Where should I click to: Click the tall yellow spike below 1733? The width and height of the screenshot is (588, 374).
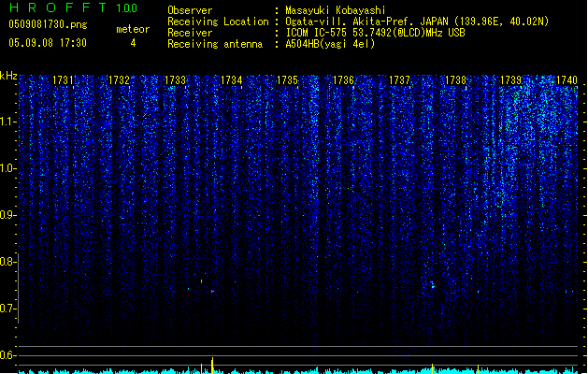(212, 366)
